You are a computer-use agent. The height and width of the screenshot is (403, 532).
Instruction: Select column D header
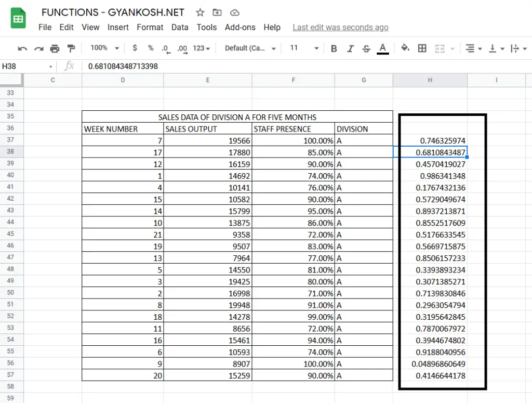(123, 80)
